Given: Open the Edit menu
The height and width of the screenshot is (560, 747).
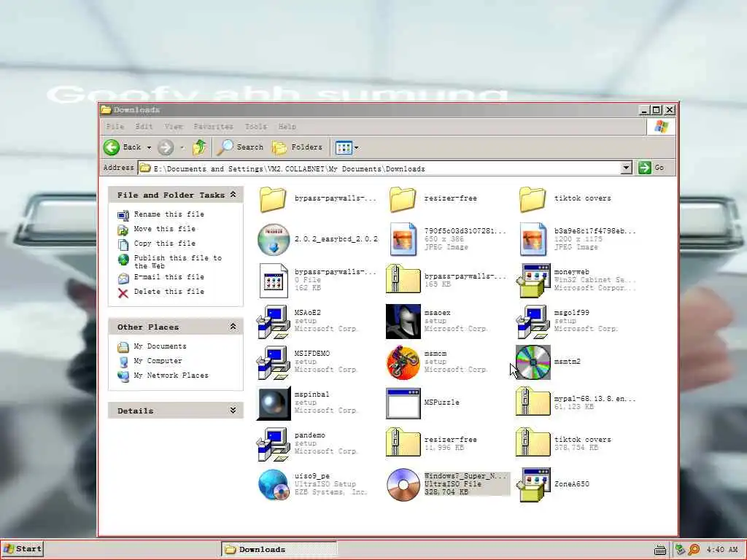Looking at the screenshot, I should tap(144, 127).
